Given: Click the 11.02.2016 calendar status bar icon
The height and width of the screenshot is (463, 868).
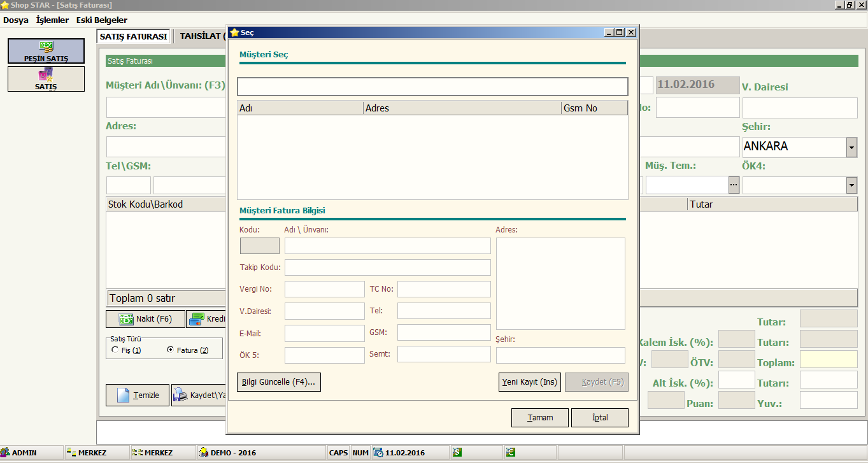Looking at the screenshot, I should point(378,453).
